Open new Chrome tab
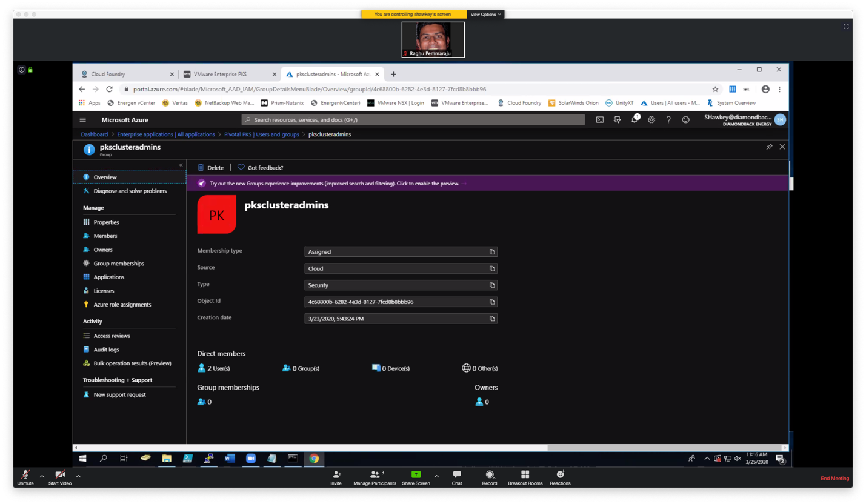Image resolution: width=866 pixels, height=504 pixels. (393, 74)
